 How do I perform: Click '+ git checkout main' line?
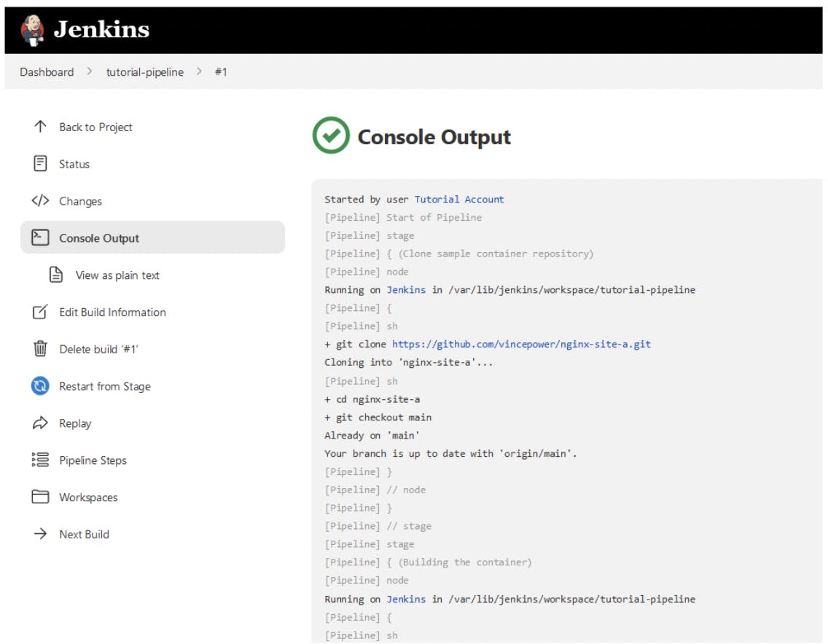[x=378, y=417]
